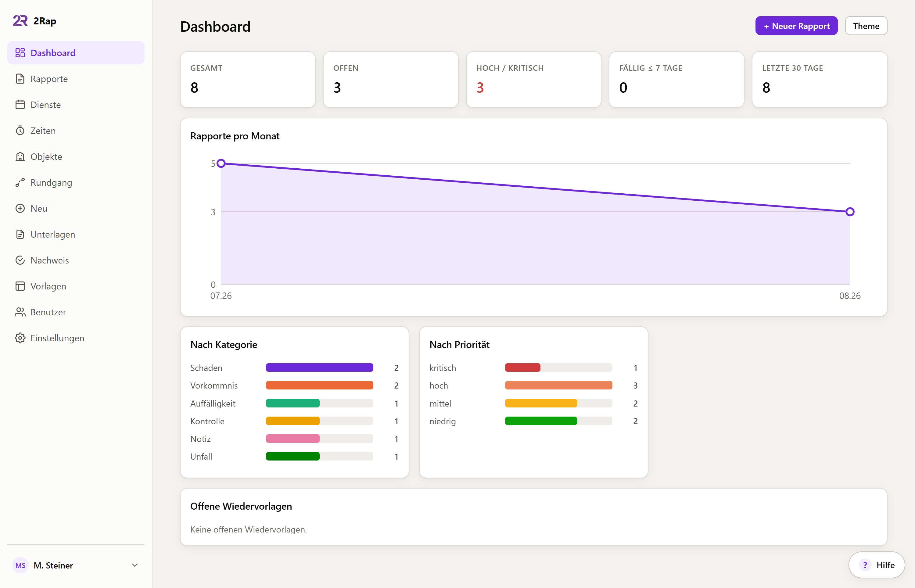Click the Dienste calendar icon
Image resolution: width=915 pixels, height=588 pixels.
(x=20, y=105)
